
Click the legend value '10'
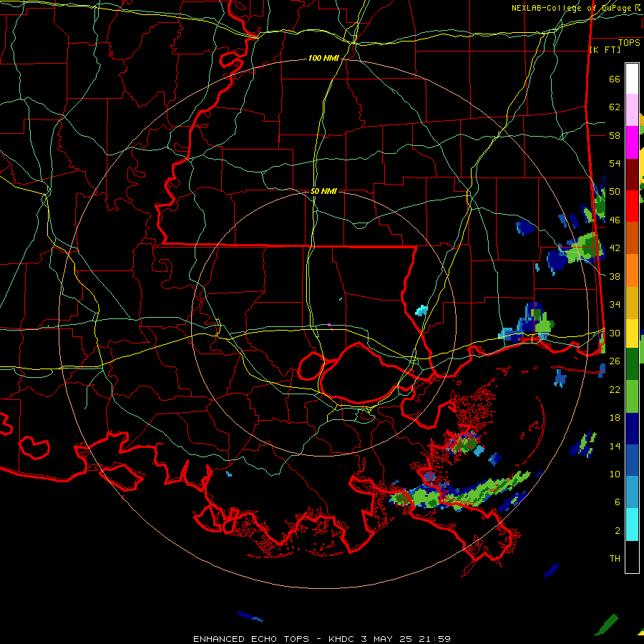615,474
